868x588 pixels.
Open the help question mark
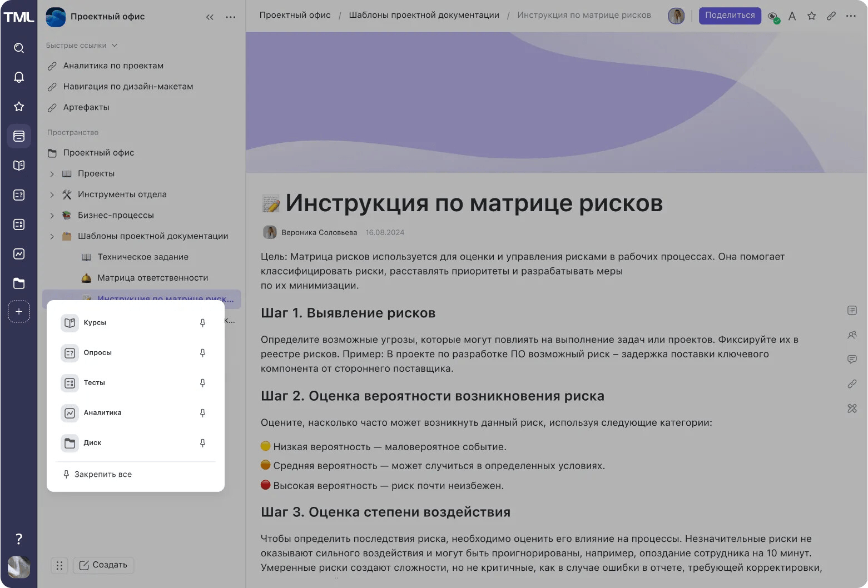tap(19, 539)
